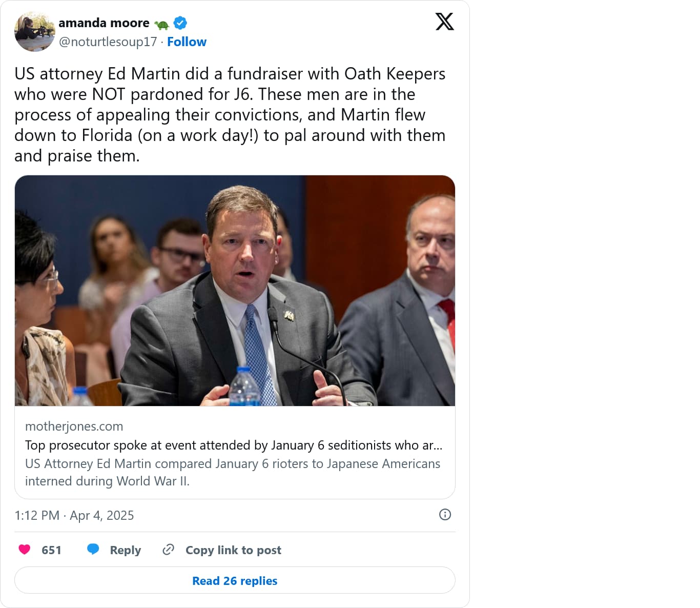
Task: Open the Top prosecutor article headline
Action: click(233, 445)
